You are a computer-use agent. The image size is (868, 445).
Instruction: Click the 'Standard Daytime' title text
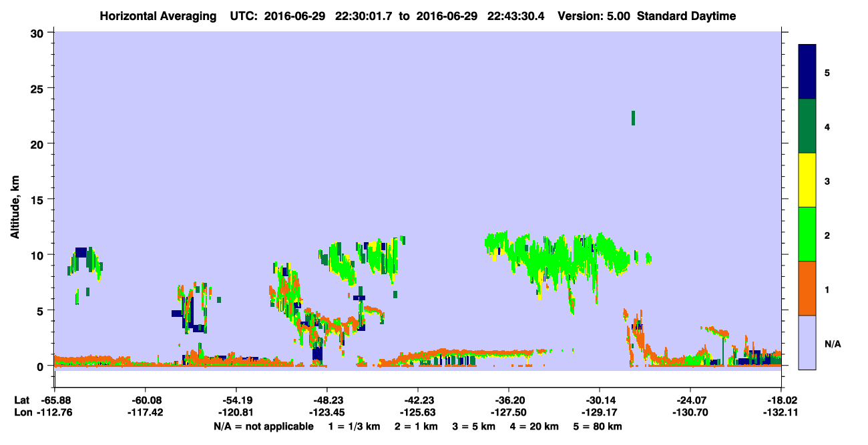pyautogui.click(x=686, y=16)
